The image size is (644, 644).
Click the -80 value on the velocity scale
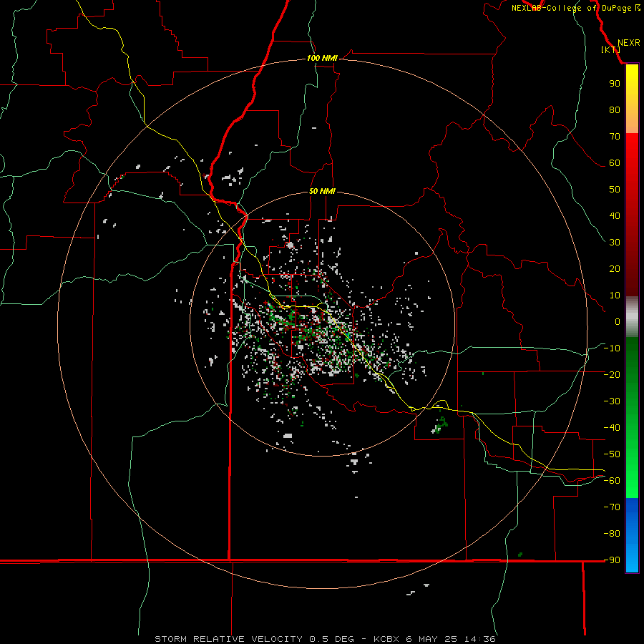click(612, 534)
